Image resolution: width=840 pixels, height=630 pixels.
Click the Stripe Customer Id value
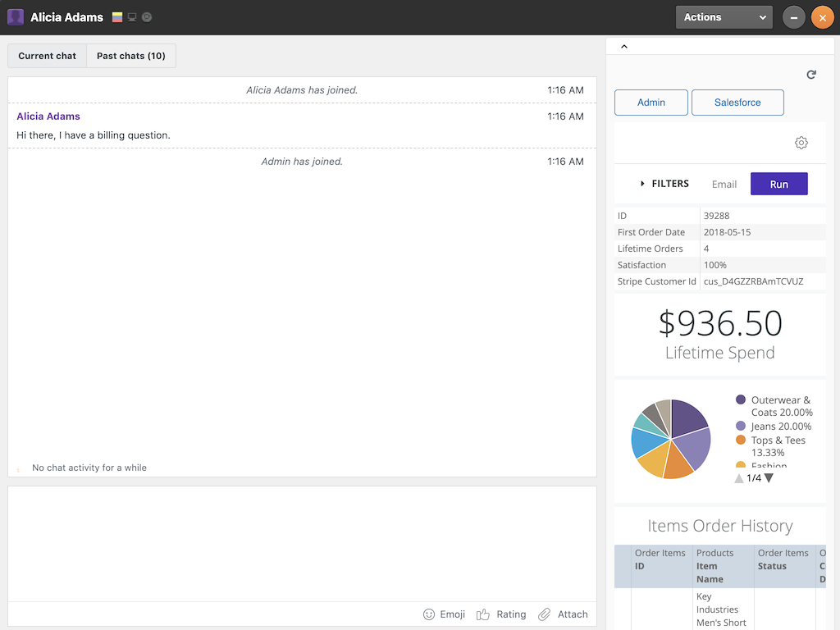(x=753, y=281)
